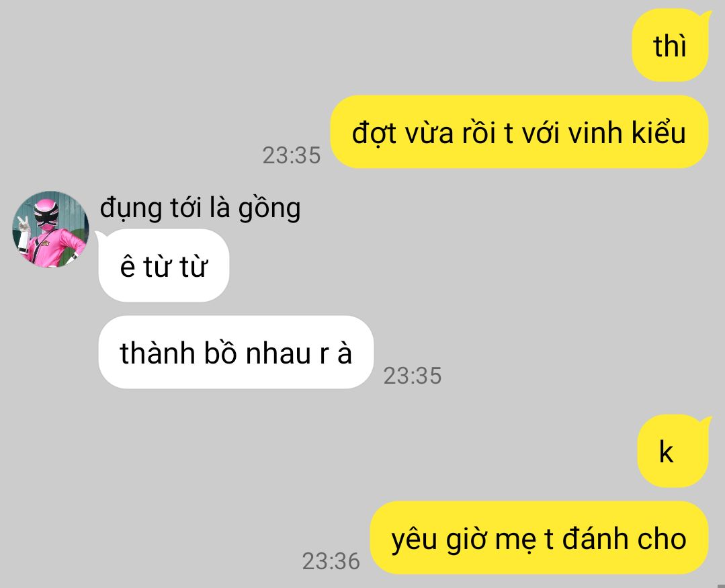Open sender name 'đụng tới là gồng'
Viewport: 725px width, 588px height.
click(x=200, y=208)
